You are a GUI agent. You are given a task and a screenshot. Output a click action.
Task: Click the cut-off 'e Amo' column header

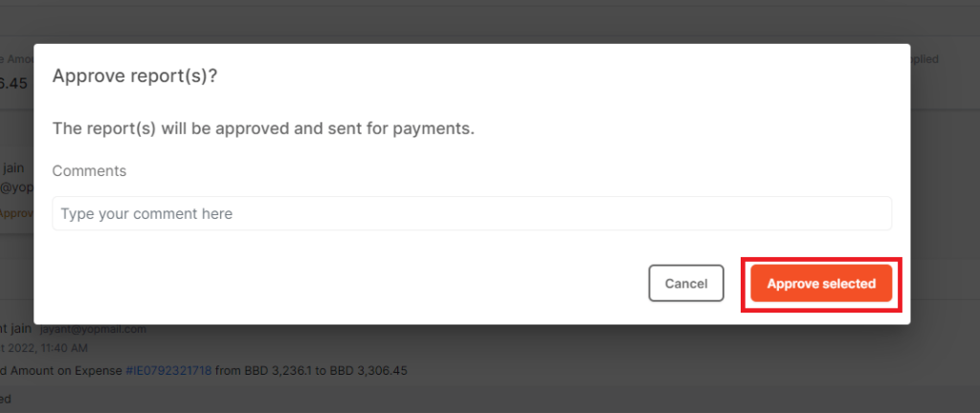tap(17, 60)
